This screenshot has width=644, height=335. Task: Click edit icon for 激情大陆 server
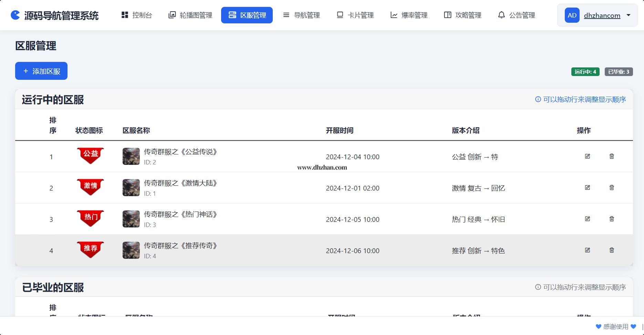(x=588, y=187)
